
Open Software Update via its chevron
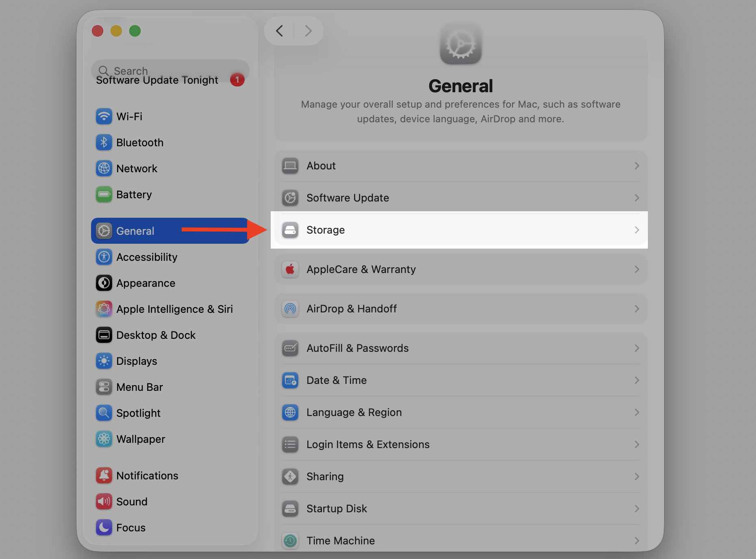(637, 198)
